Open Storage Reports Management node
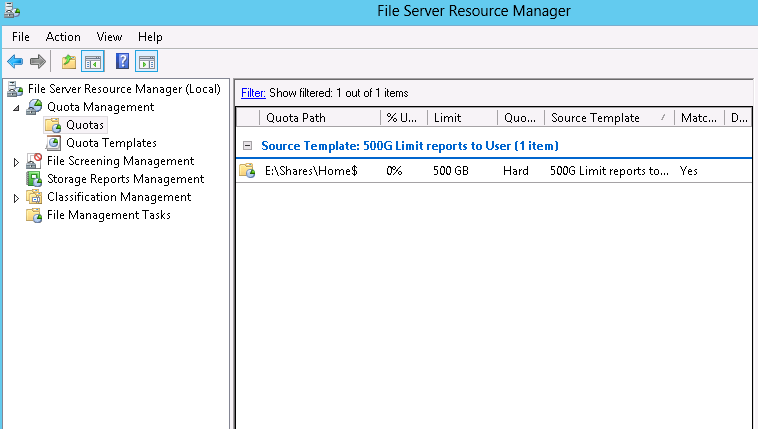Image resolution: width=758 pixels, height=429 pixels. [125, 179]
